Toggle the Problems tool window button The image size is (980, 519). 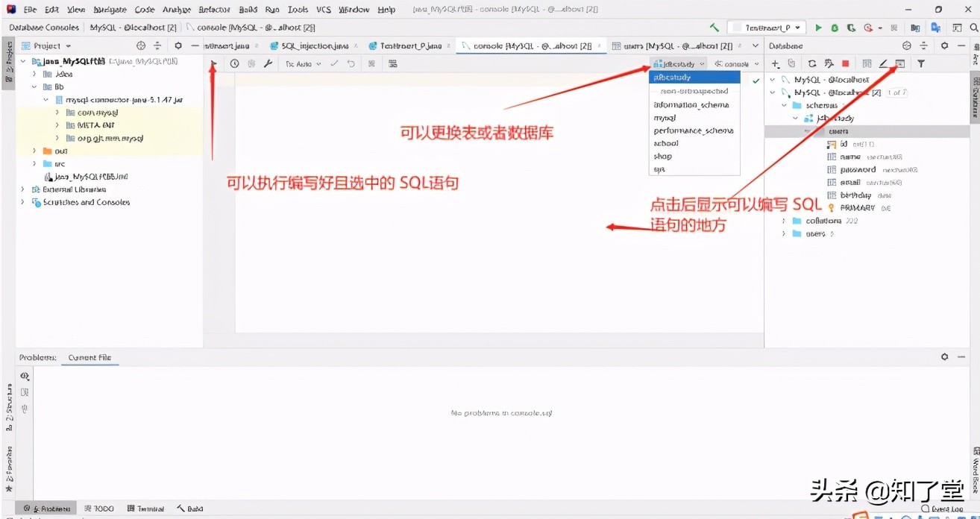click(x=46, y=509)
